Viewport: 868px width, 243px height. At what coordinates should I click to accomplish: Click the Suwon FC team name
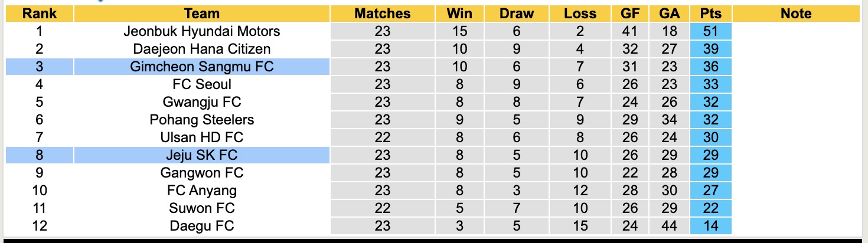201,208
